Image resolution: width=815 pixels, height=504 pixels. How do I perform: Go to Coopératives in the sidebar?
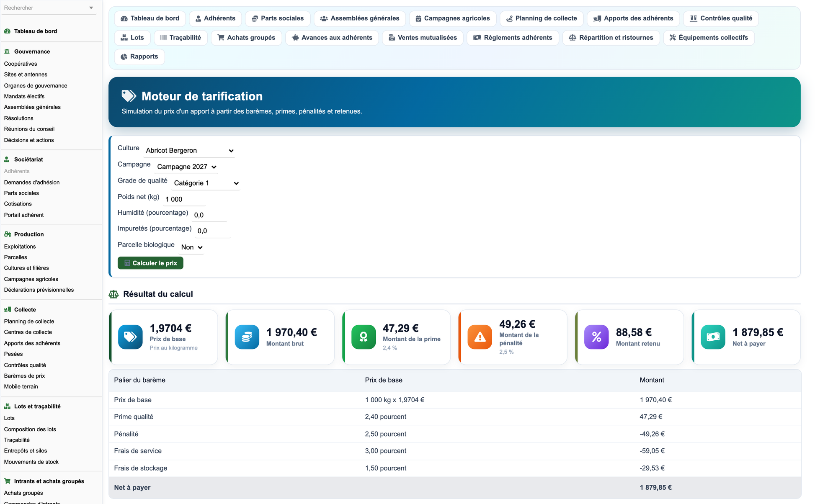click(21, 64)
